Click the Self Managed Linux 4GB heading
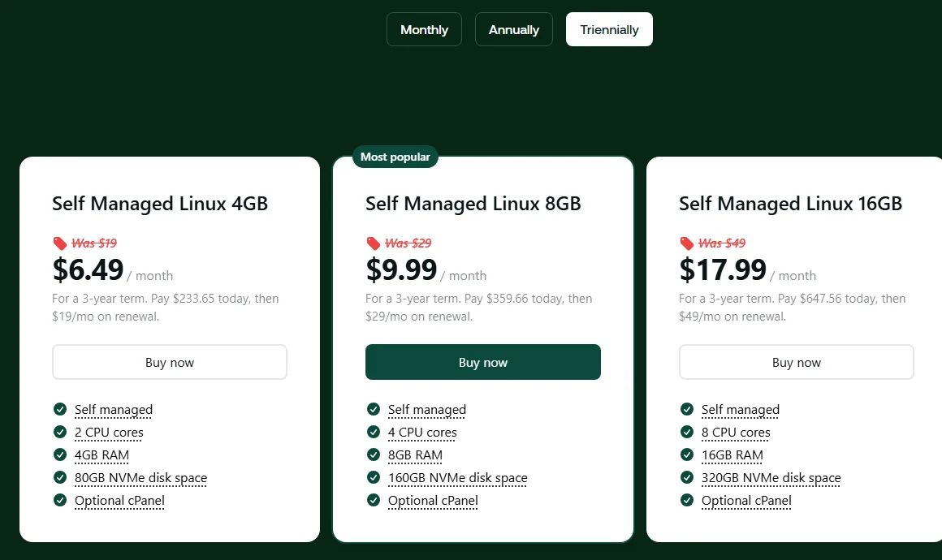Image resolution: width=942 pixels, height=560 pixels. (x=160, y=204)
